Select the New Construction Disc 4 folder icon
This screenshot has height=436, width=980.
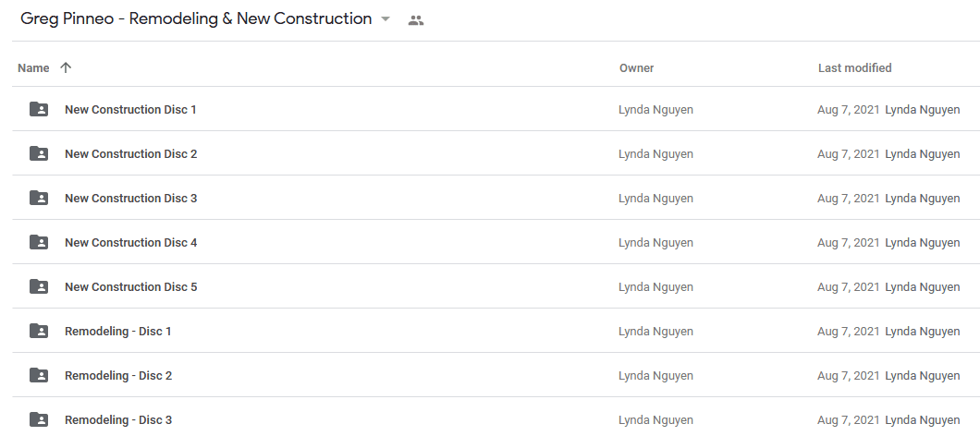(39, 242)
